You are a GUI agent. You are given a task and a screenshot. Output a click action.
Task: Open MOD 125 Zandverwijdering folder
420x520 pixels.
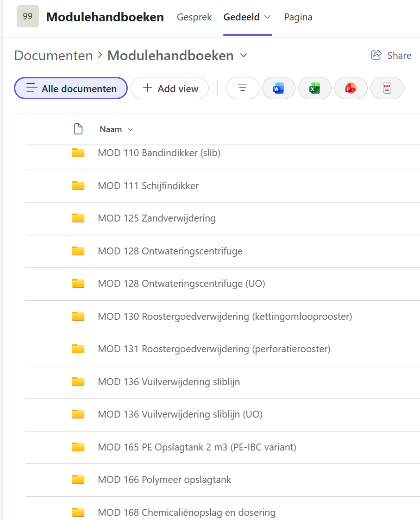tap(157, 218)
